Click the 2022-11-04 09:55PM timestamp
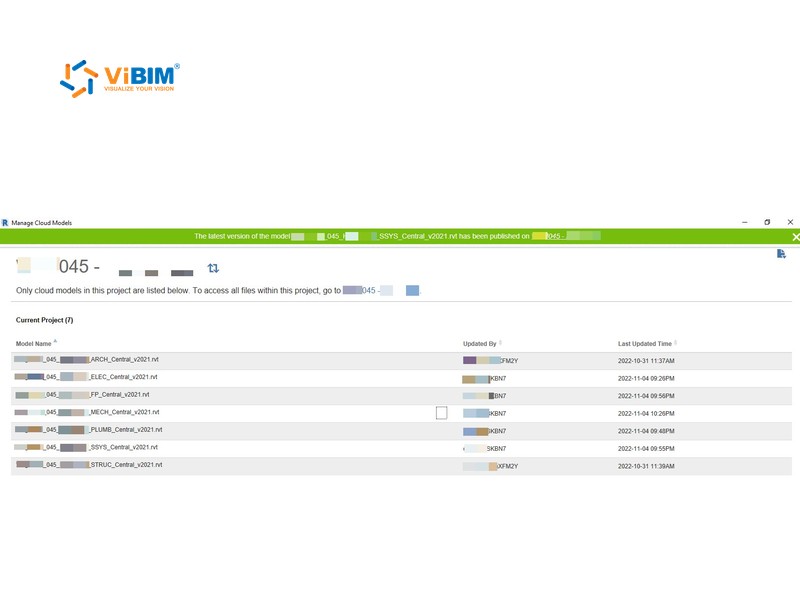This screenshot has height=600, width=800. tap(646, 449)
